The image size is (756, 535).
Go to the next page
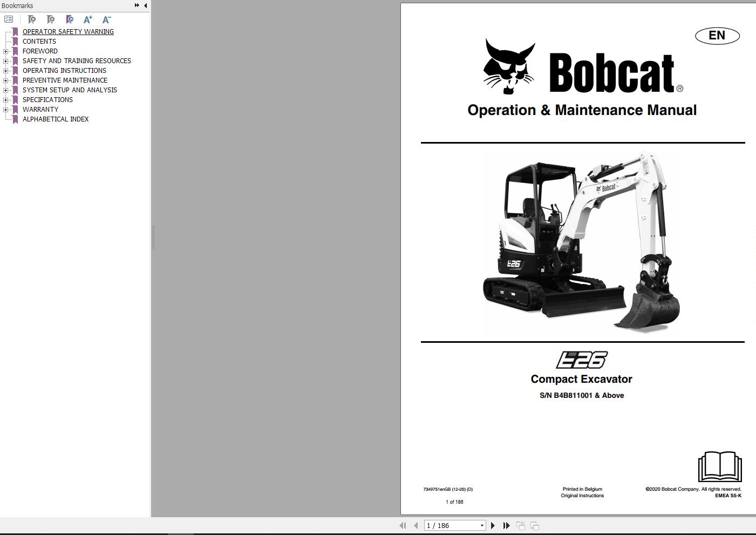coord(493,525)
